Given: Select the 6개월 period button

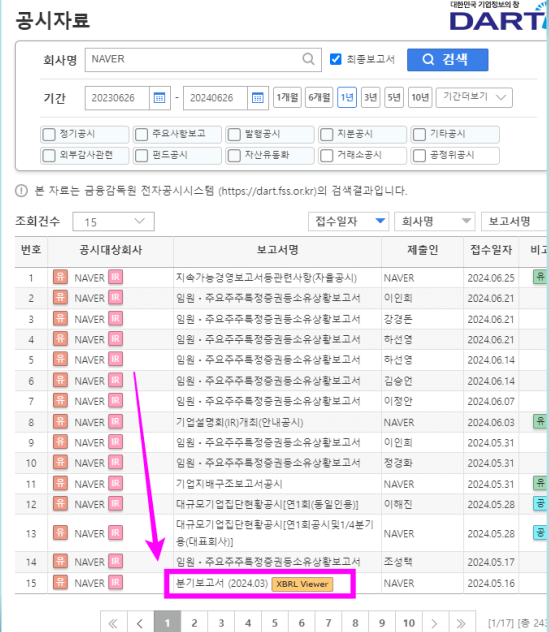Looking at the screenshot, I should click(x=319, y=98).
